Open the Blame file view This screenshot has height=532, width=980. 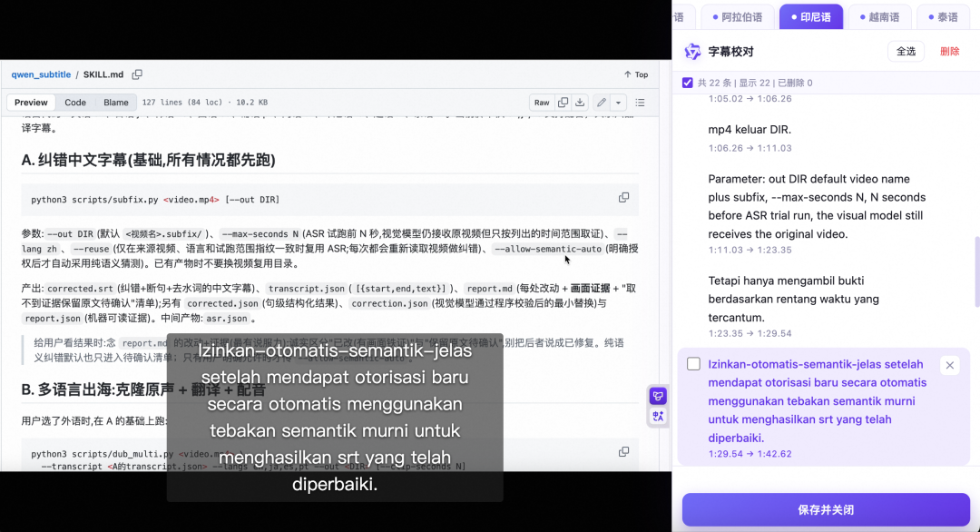[115, 103]
